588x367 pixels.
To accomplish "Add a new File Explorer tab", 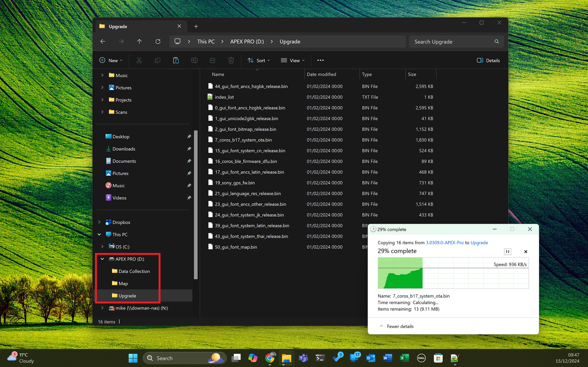I will 196,26.
